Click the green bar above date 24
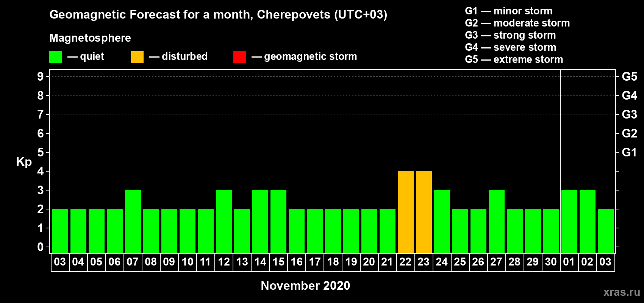 [x=442, y=221]
